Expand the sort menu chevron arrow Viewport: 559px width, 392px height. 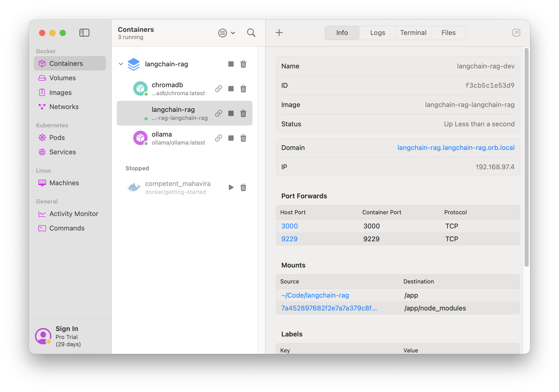coord(233,33)
